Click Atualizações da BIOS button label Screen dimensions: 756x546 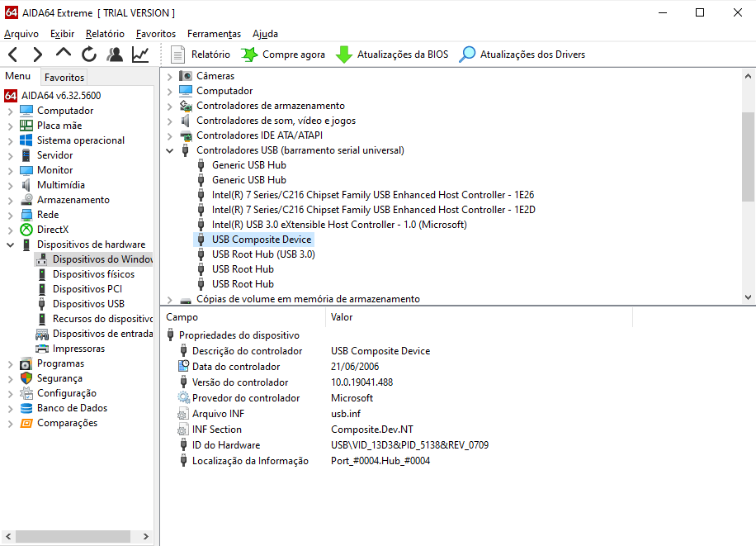tap(403, 55)
